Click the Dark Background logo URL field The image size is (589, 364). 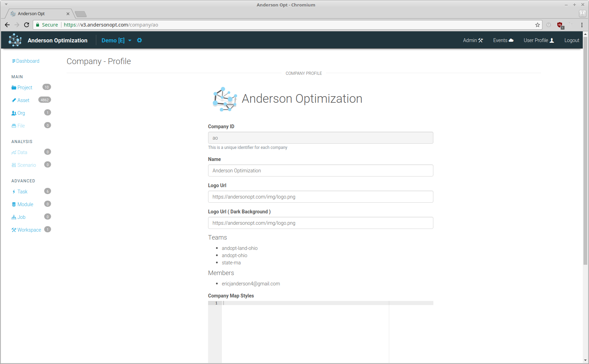click(320, 223)
